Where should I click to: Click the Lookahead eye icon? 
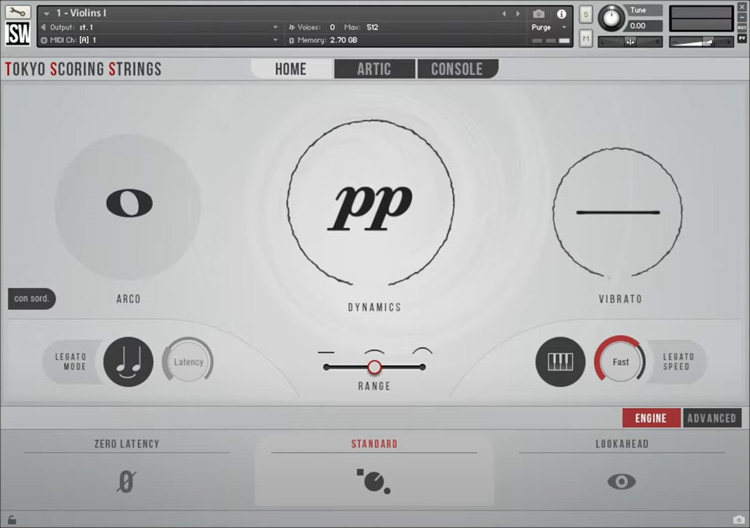click(x=621, y=481)
